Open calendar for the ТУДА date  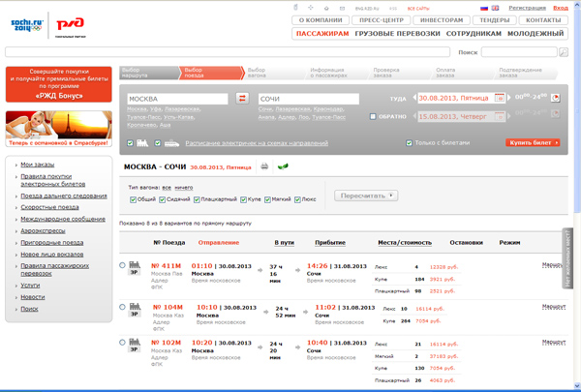(500, 98)
